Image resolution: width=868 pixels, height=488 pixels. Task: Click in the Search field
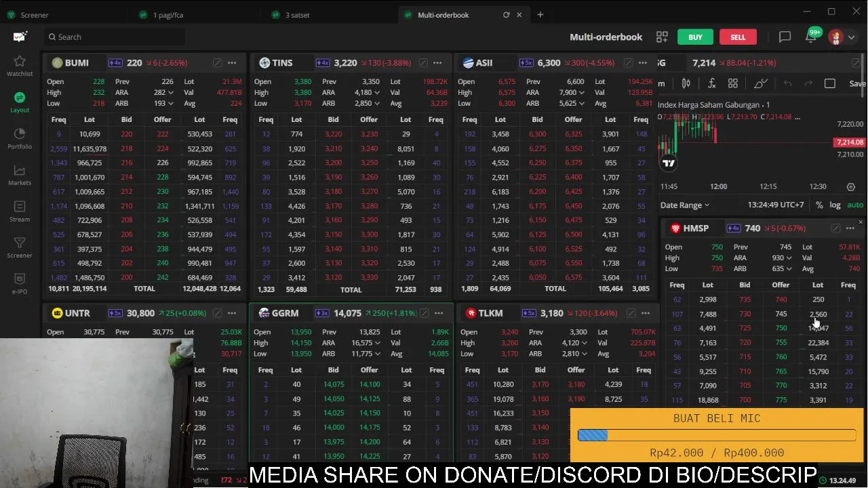click(x=114, y=37)
